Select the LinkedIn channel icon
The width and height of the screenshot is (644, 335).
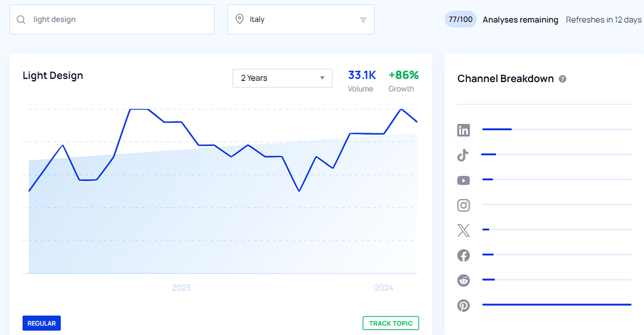(464, 130)
